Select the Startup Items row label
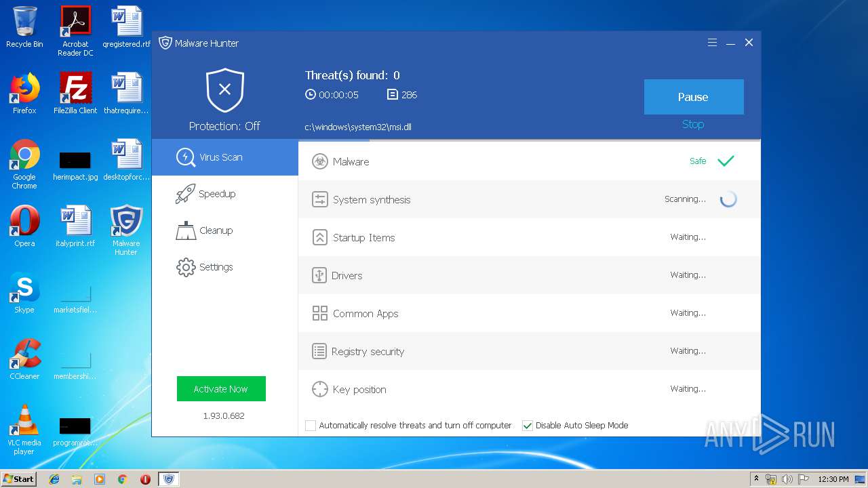Screen dimensions: 868x488 [x=364, y=238]
